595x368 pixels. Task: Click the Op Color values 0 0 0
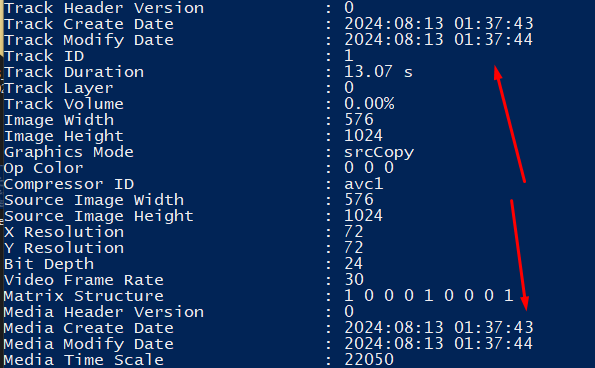pos(369,168)
